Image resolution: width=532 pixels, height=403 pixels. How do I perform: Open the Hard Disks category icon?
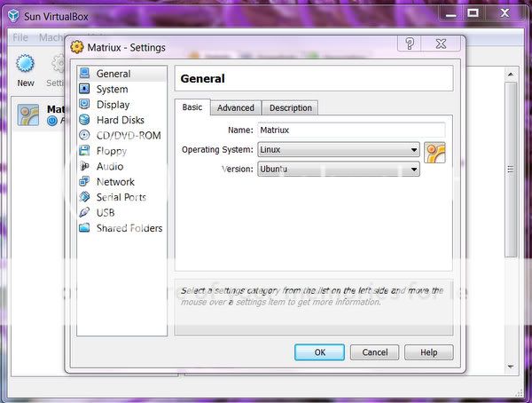tap(84, 120)
